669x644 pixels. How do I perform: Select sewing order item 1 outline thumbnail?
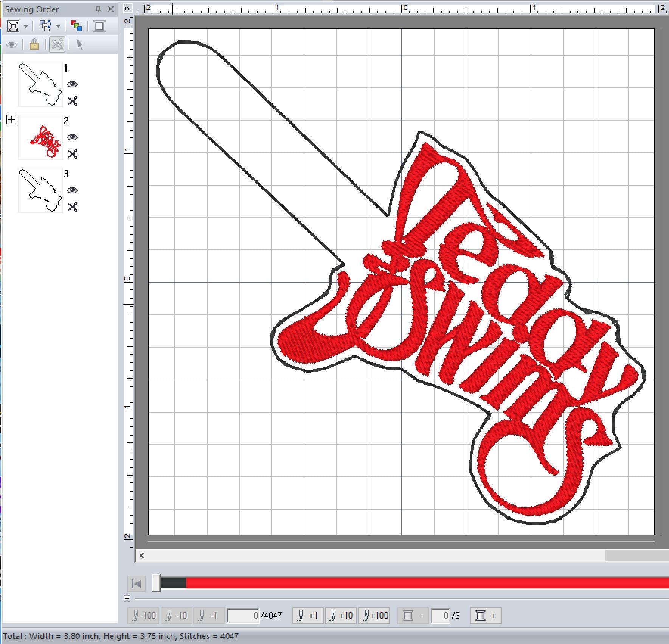click(x=40, y=84)
